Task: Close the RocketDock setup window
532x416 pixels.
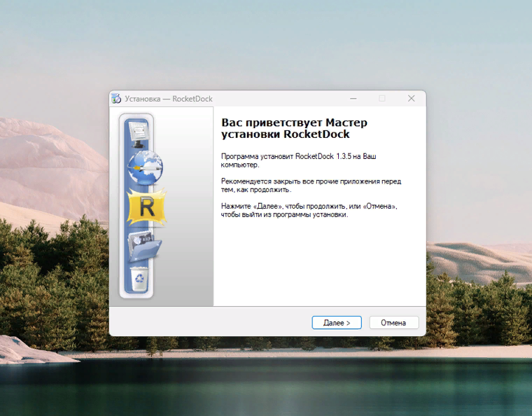Action: 411,99
